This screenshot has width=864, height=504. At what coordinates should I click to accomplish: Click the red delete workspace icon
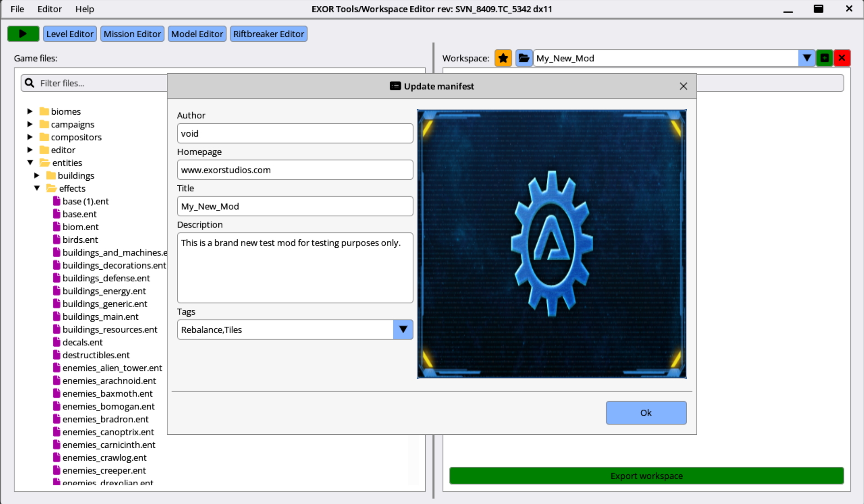[x=842, y=58]
